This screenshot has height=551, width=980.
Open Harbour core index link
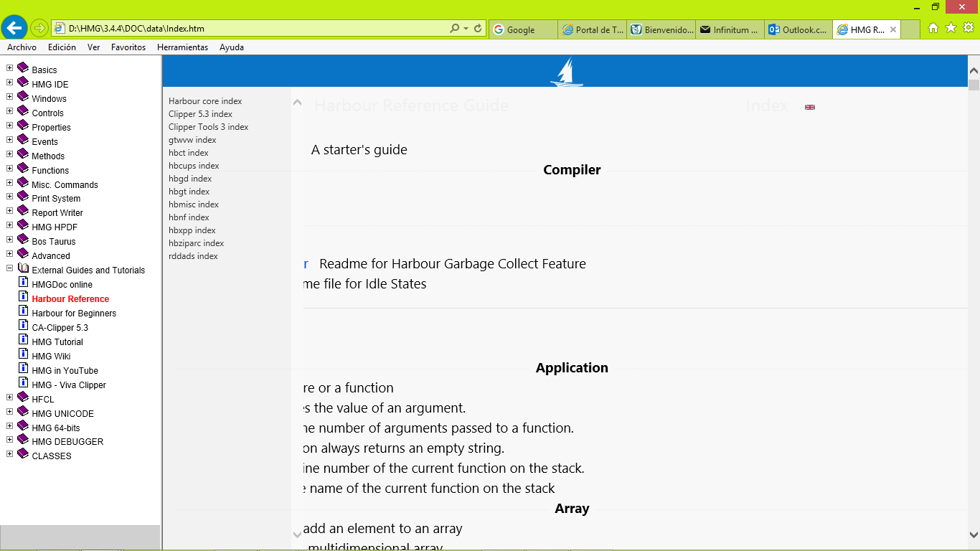(x=205, y=101)
